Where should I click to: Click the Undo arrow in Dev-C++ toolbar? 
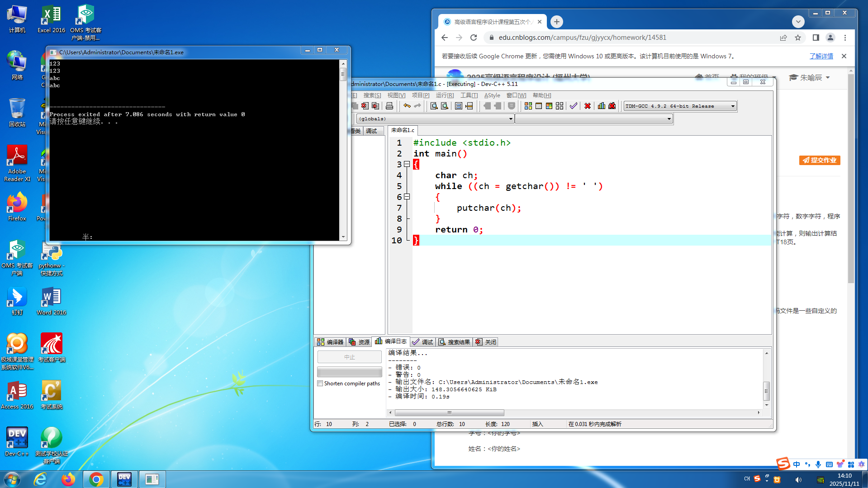click(x=407, y=106)
